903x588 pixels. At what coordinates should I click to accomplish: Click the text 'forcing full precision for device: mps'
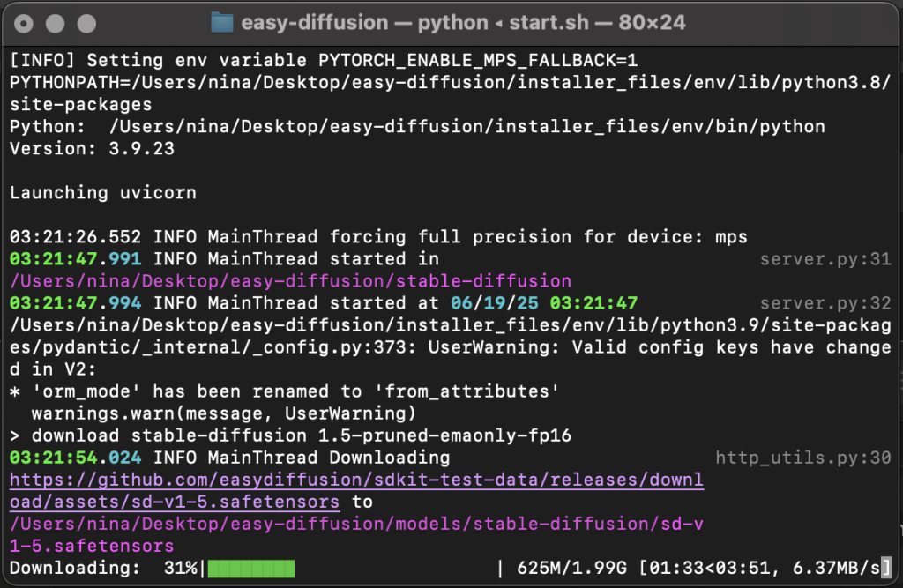click(x=539, y=237)
